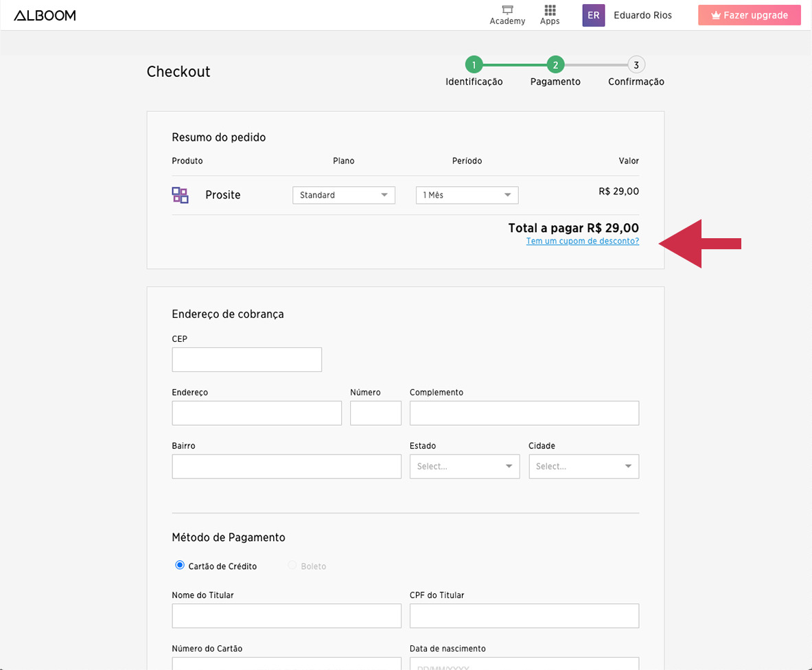The width and height of the screenshot is (812, 670).
Task: Select Boleto payment option
Action: 293,566
